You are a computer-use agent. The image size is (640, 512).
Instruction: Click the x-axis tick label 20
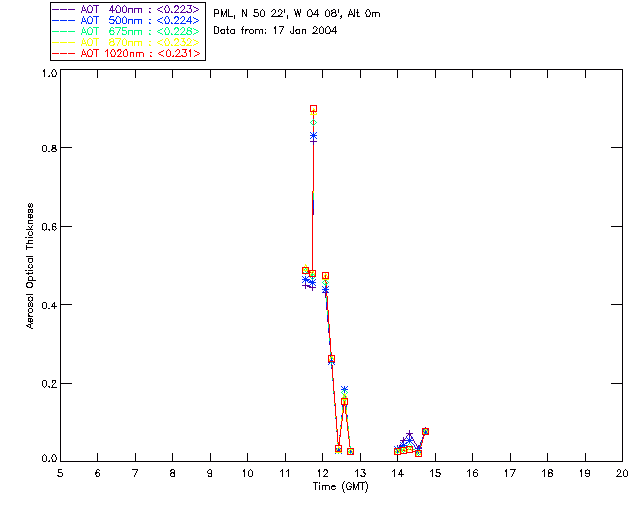pos(622,473)
